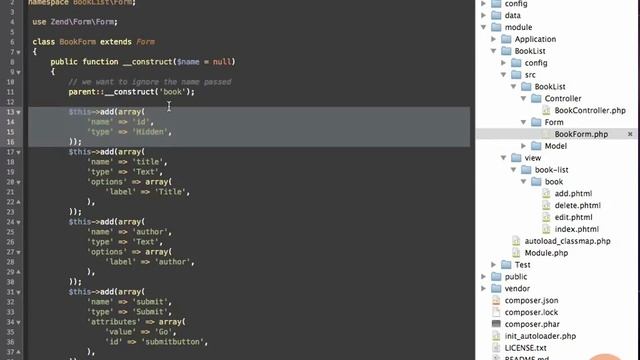Fold the add array at line 13
This screenshot has height=360, width=640.
[x=18, y=112]
